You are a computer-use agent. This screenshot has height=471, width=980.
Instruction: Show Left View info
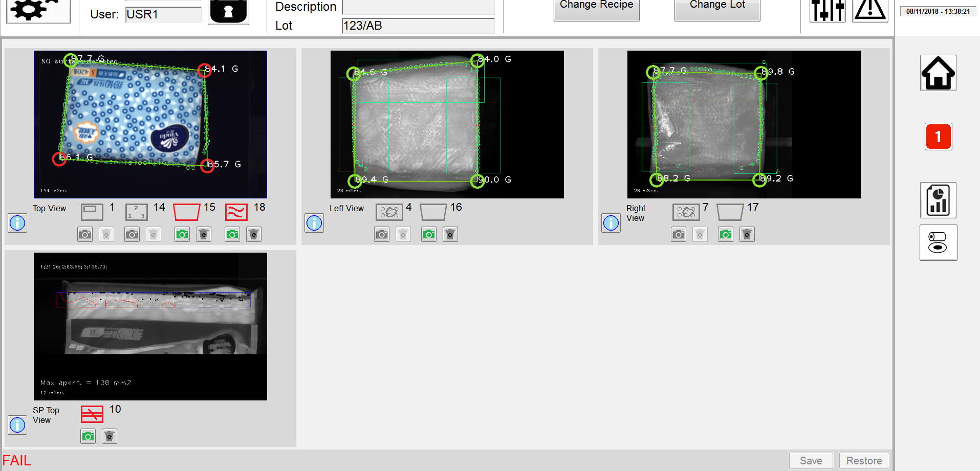click(314, 223)
